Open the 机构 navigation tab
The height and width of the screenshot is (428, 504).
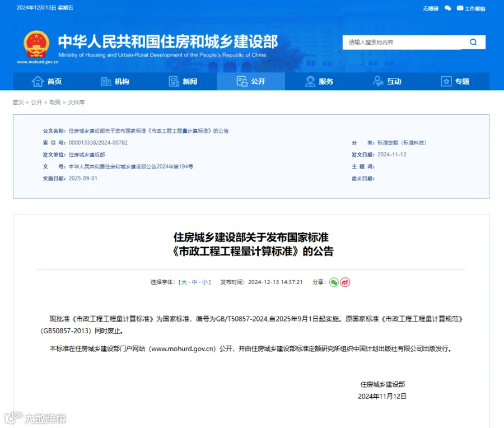(115, 81)
